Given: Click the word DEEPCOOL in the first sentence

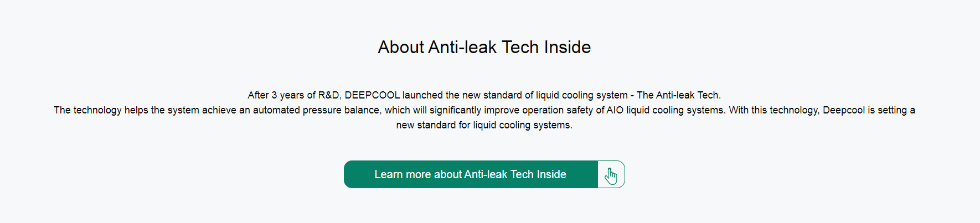Looking at the screenshot, I should 372,95.
